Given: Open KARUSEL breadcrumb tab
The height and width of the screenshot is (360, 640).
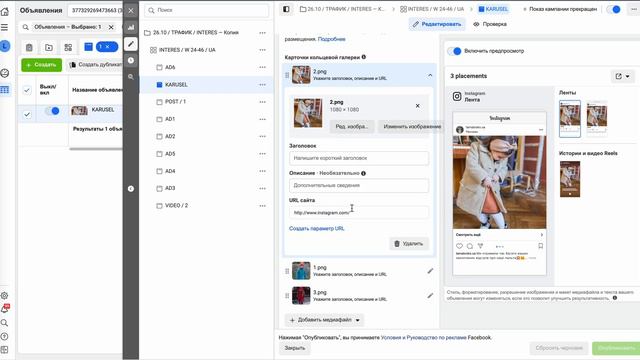Looking at the screenshot, I should [x=493, y=9].
